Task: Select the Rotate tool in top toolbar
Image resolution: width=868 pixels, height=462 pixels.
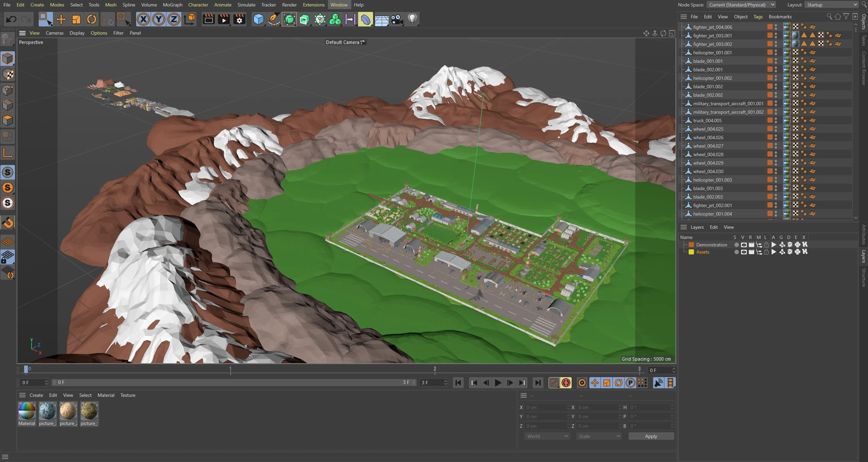Action: coord(91,19)
